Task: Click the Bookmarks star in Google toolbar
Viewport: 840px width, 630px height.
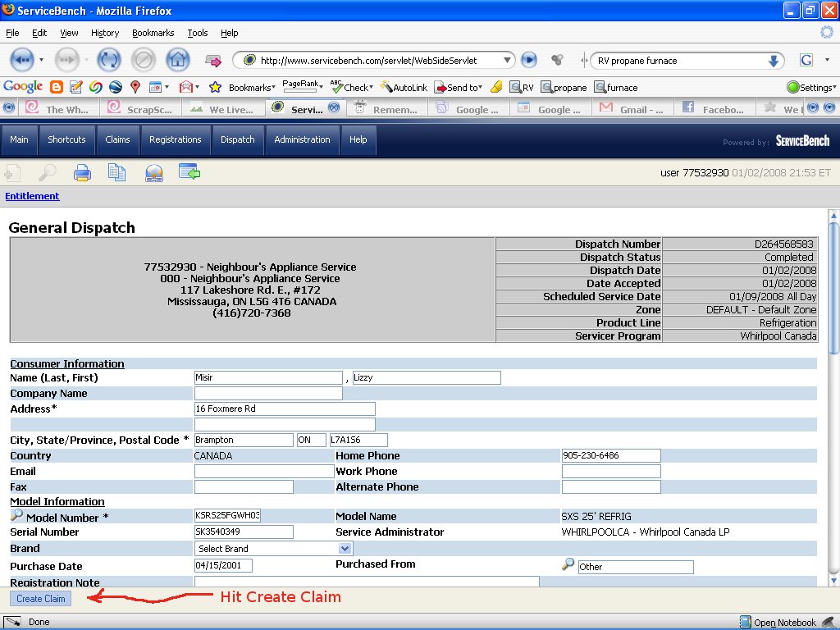Action: [x=215, y=87]
